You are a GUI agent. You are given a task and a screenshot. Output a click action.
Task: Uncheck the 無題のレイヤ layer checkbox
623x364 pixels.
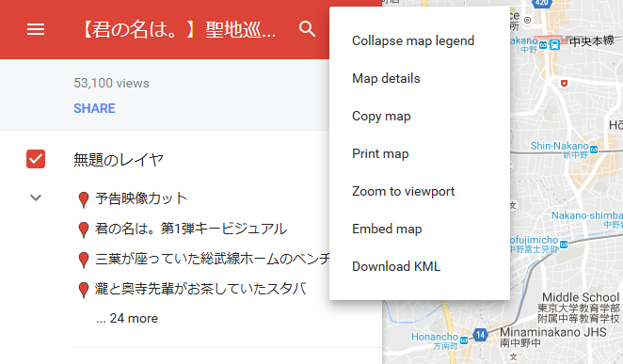coord(36,159)
